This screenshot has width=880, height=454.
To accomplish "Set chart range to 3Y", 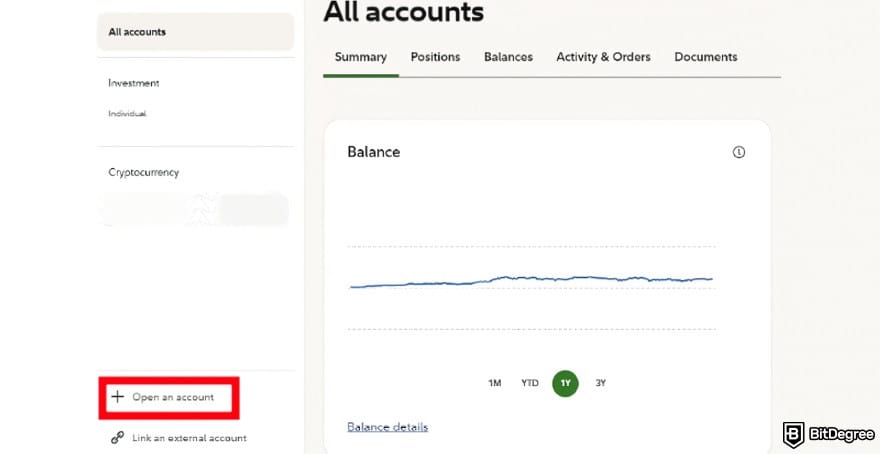I will point(601,383).
